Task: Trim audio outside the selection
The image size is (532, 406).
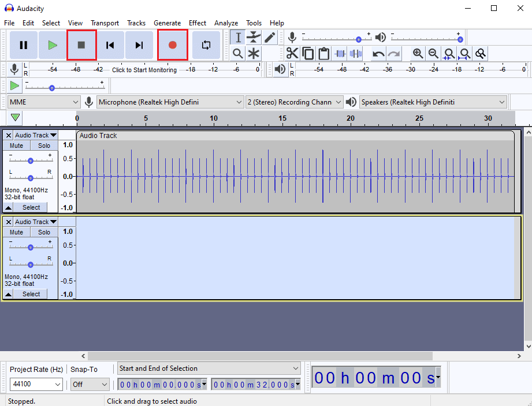Action: 340,53
